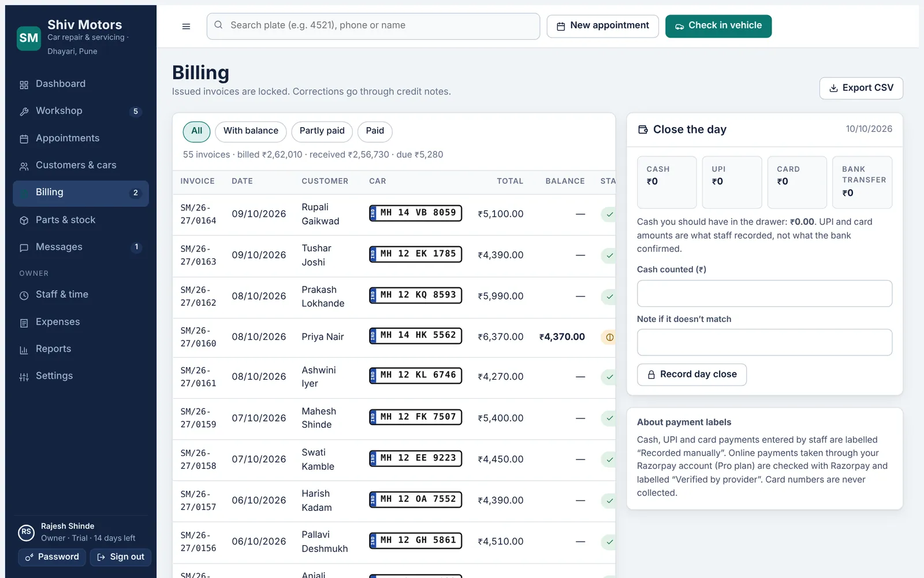Select the All invoices filter

[196, 131]
